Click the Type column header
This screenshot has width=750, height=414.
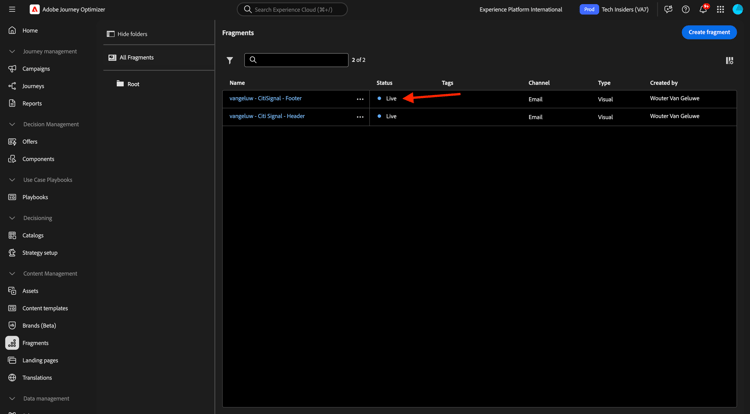pyautogui.click(x=604, y=83)
